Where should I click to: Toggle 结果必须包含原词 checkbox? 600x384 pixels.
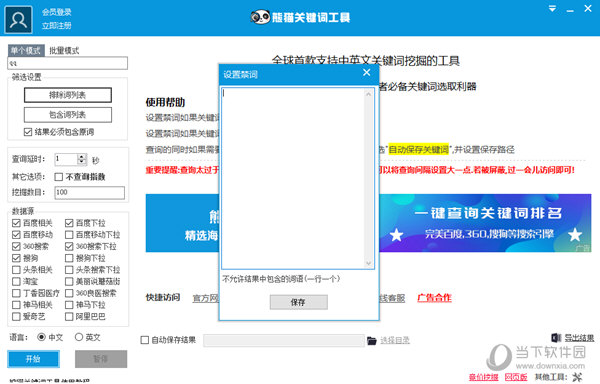tap(28, 132)
